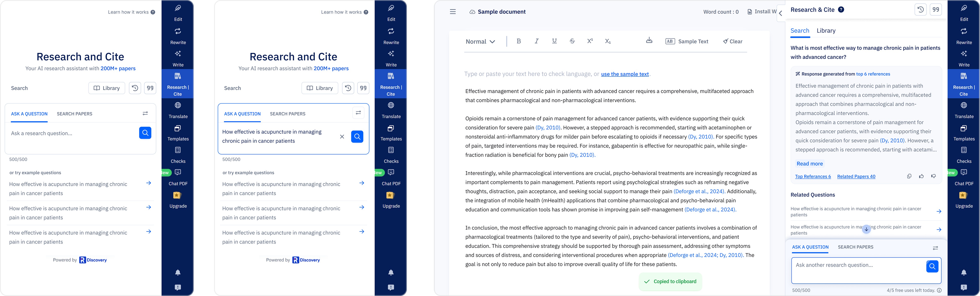This screenshot has width=980, height=296.
Task: Toggle underline formatting
Action: pyautogui.click(x=554, y=41)
